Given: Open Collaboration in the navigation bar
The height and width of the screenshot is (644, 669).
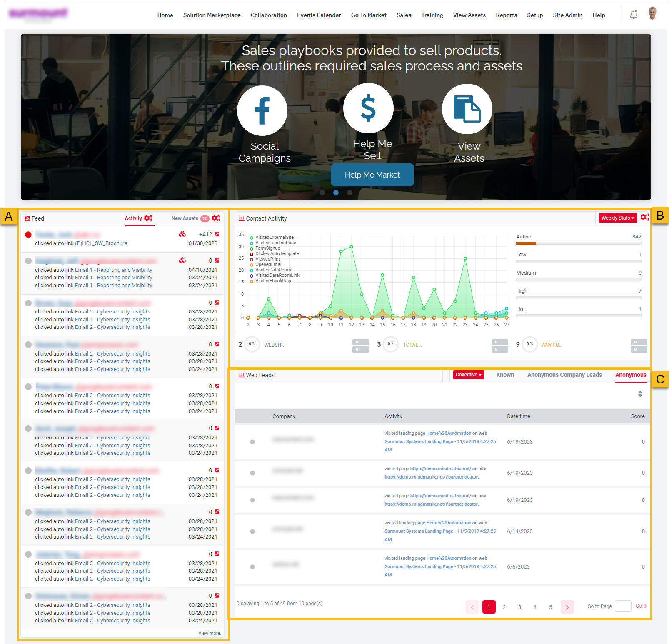Looking at the screenshot, I should (269, 15).
